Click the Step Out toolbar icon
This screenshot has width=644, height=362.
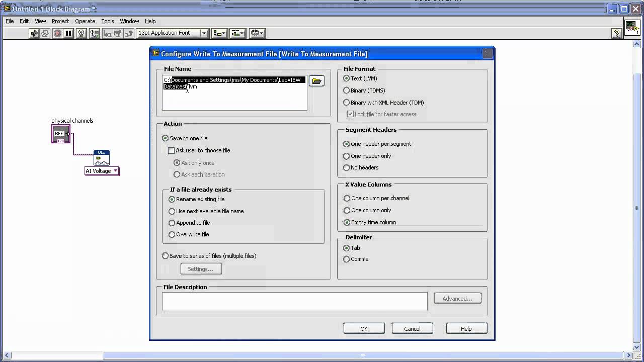[x=129, y=33]
